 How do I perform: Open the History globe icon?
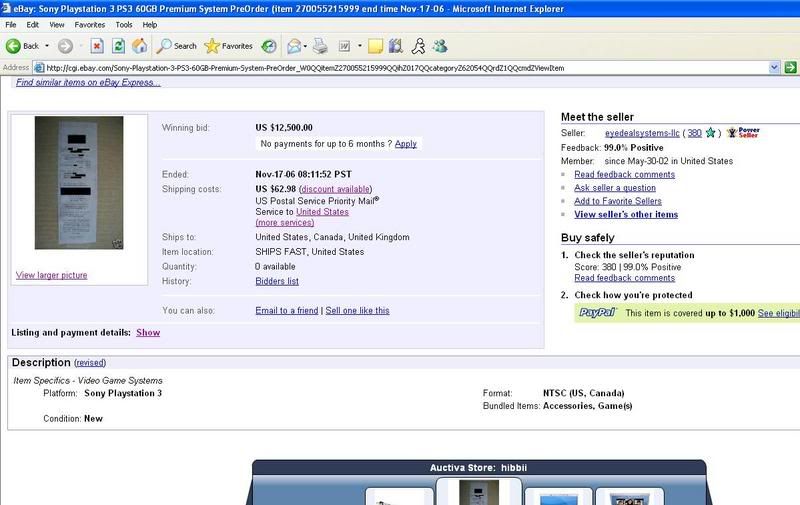[x=269, y=46]
